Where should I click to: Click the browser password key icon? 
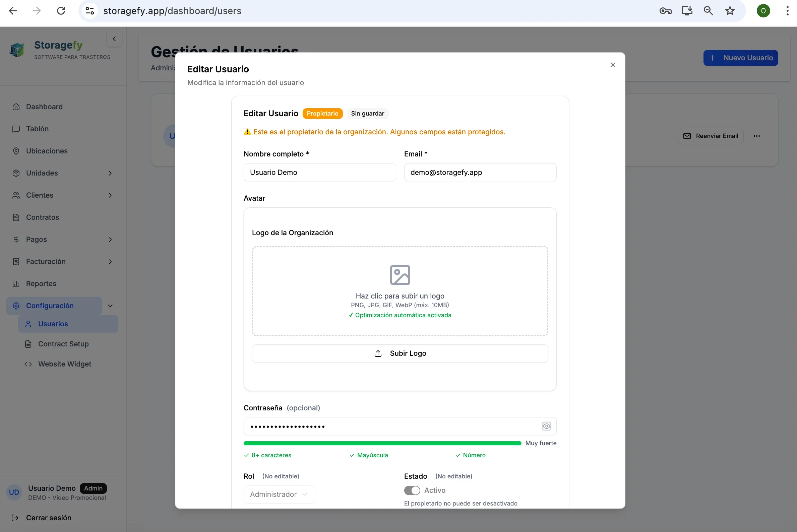click(x=665, y=11)
